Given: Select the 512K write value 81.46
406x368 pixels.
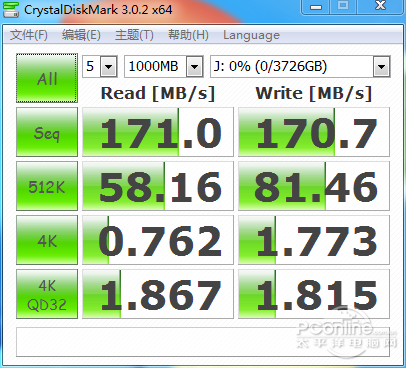Looking at the screenshot, I should pyautogui.click(x=314, y=186).
